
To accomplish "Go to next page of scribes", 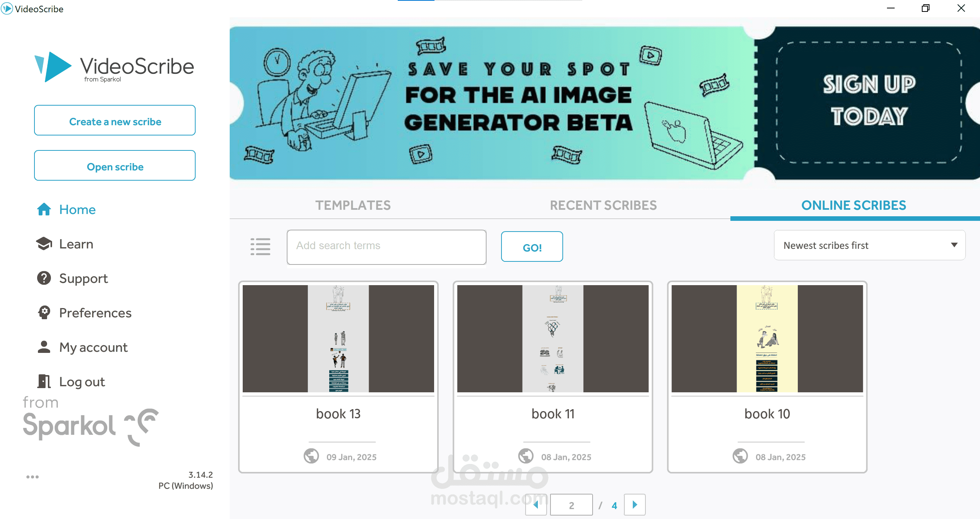I will click(x=635, y=505).
